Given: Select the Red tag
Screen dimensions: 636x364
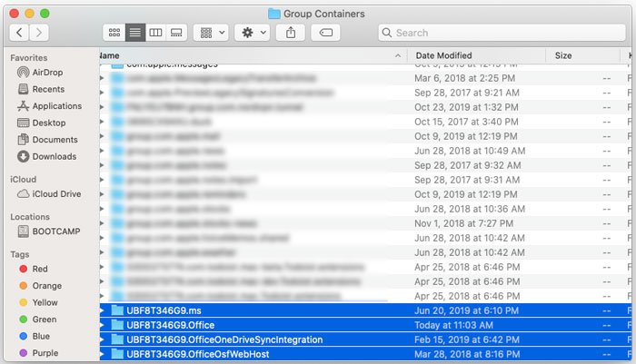Looking at the screenshot, I should tap(34, 269).
